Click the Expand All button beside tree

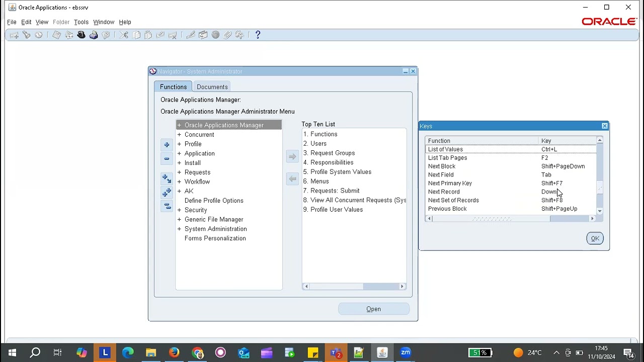[167, 193]
